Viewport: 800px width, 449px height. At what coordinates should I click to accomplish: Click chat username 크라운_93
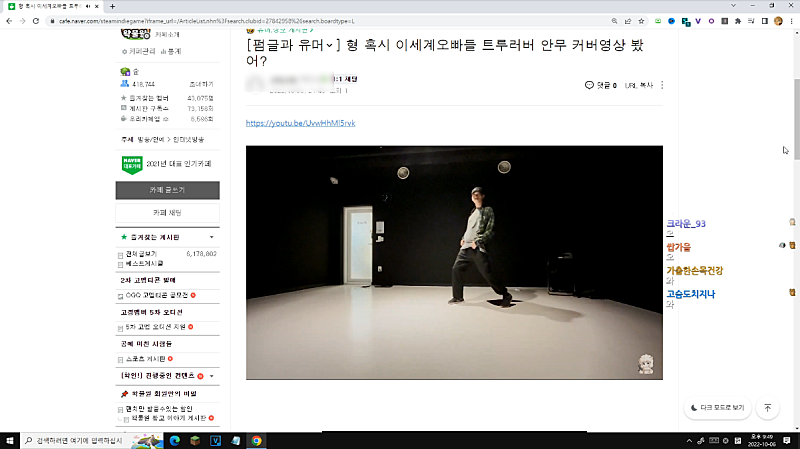(686, 223)
